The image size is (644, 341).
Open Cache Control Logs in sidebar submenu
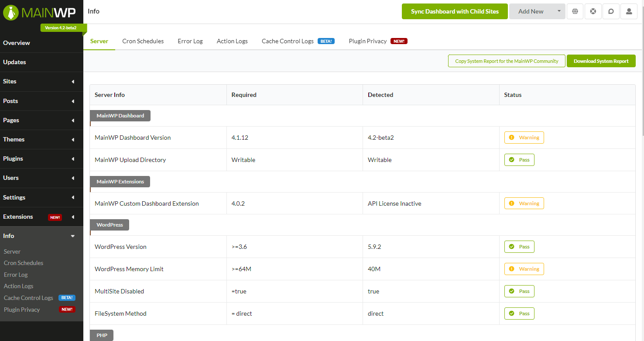click(x=28, y=298)
